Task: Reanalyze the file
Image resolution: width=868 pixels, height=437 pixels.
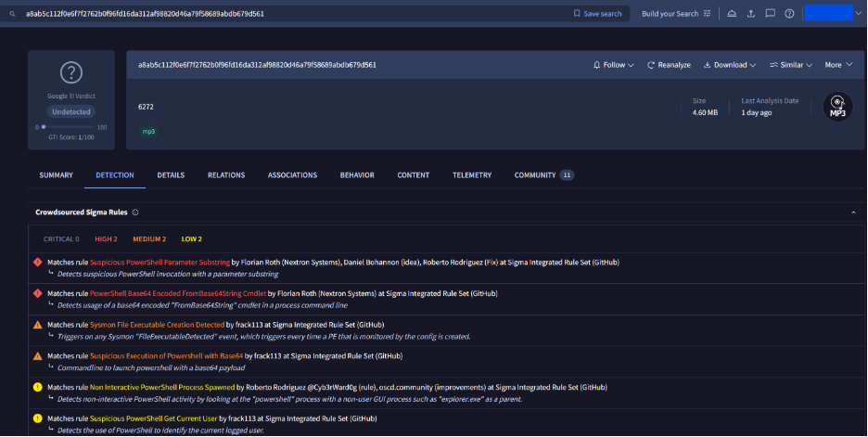Action: [669, 65]
